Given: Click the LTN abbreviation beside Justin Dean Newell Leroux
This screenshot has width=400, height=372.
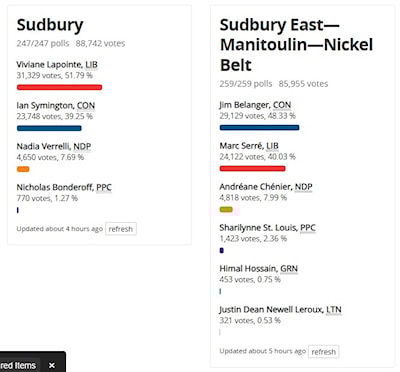Looking at the screenshot, I should click(x=334, y=310).
